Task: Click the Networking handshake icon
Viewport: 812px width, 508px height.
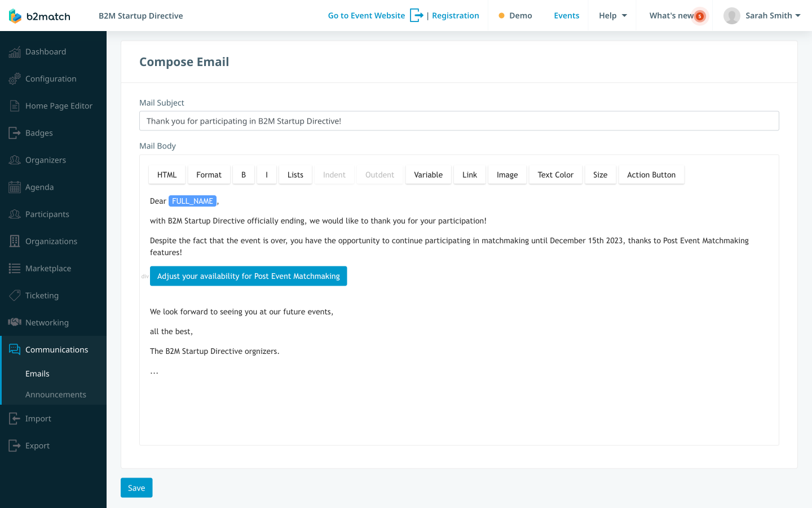Action: click(15, 322)
